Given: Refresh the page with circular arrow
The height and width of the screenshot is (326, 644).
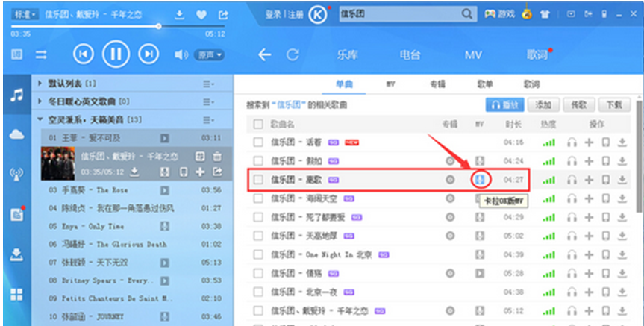Looking at the screenshot, I should [293, 54].
